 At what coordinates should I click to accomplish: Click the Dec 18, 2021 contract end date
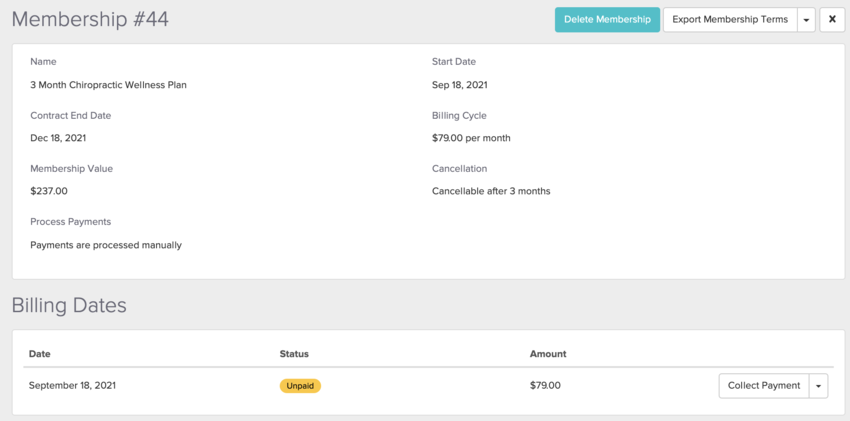[58, 138]
